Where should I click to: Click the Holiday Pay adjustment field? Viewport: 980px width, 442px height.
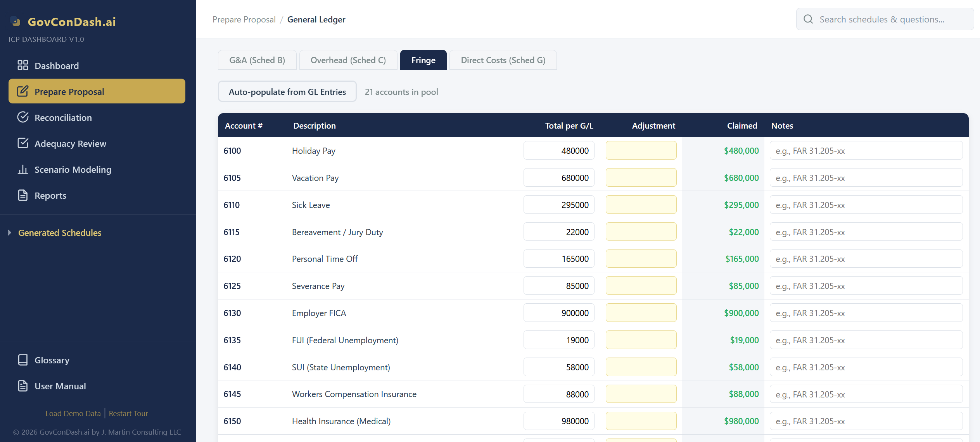pyautogui.click(x=641, y=151)
